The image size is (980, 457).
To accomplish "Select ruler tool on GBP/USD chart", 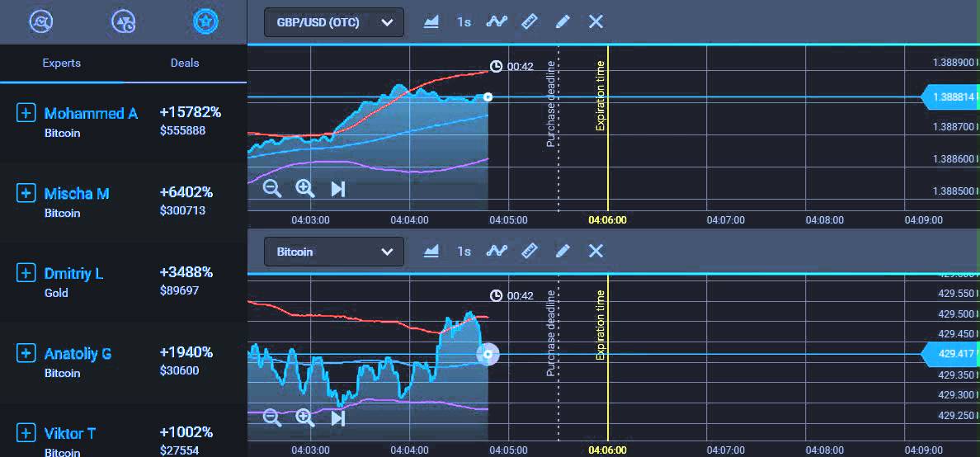I will [x=530, y=22].
